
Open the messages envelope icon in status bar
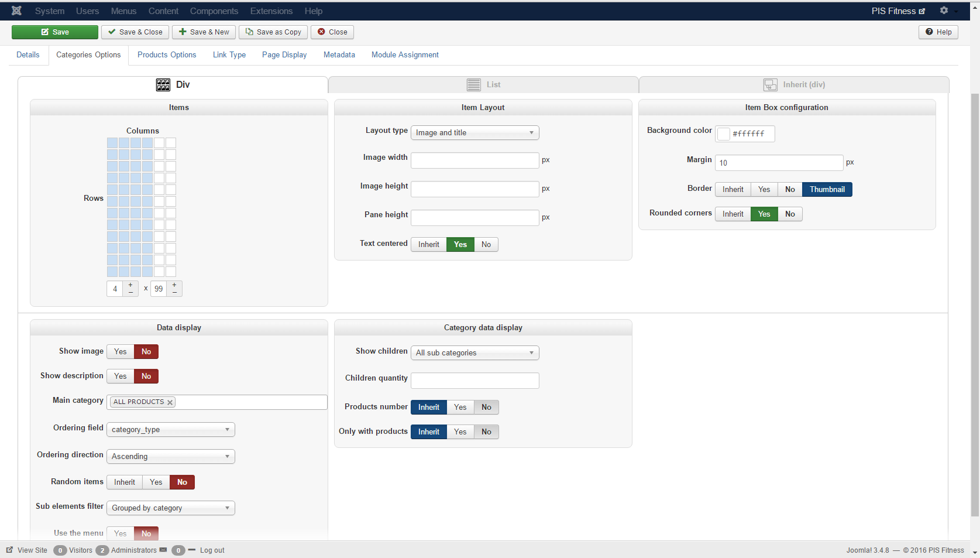coord(163,550)
